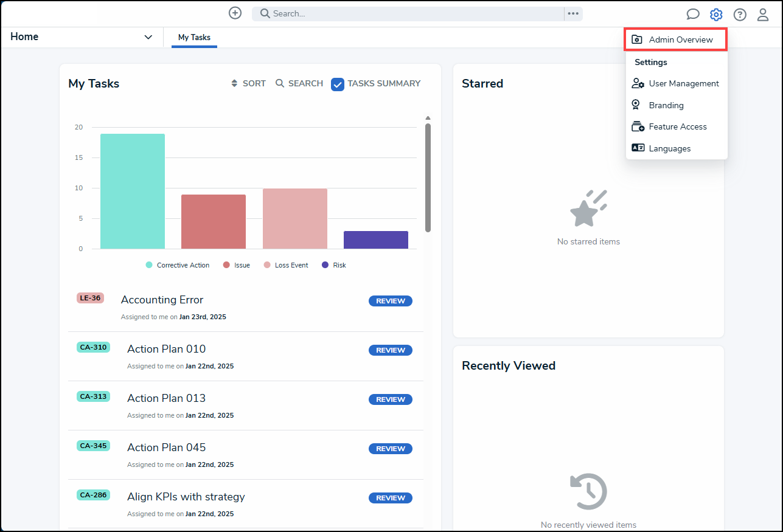The height and width of the screenshot is (532, 783).
Task: Click the user profile icon
Action: [763, 14]
